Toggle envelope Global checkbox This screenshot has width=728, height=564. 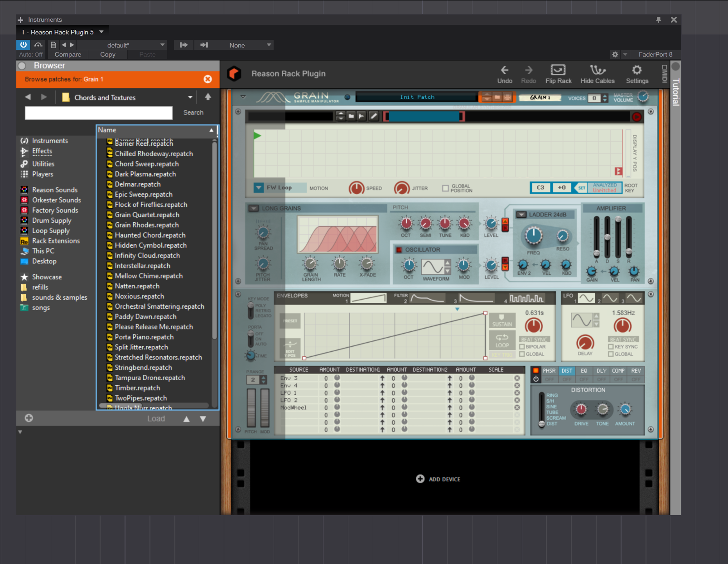point(522,354)
